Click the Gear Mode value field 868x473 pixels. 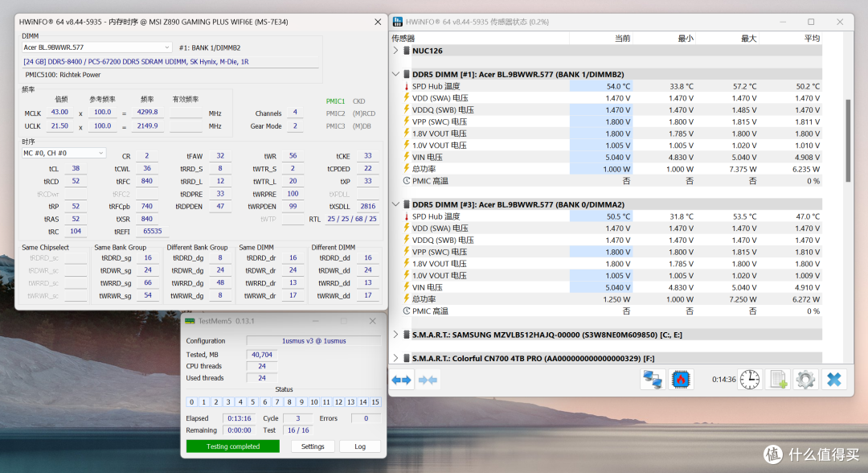tap(295, 126)
